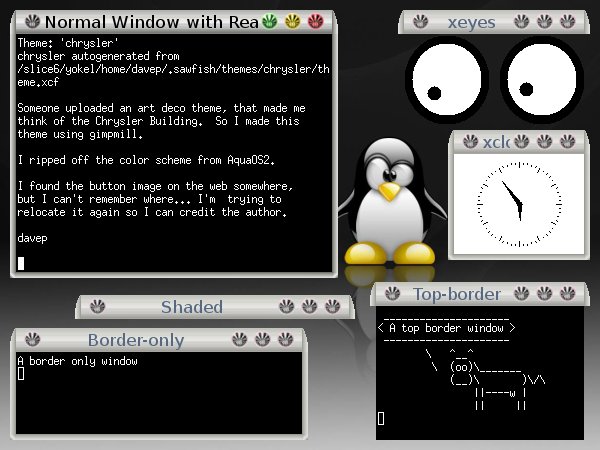Click '< A top border window >' text
The height and width of the screenshot is (450, 600).
(447, 328)
